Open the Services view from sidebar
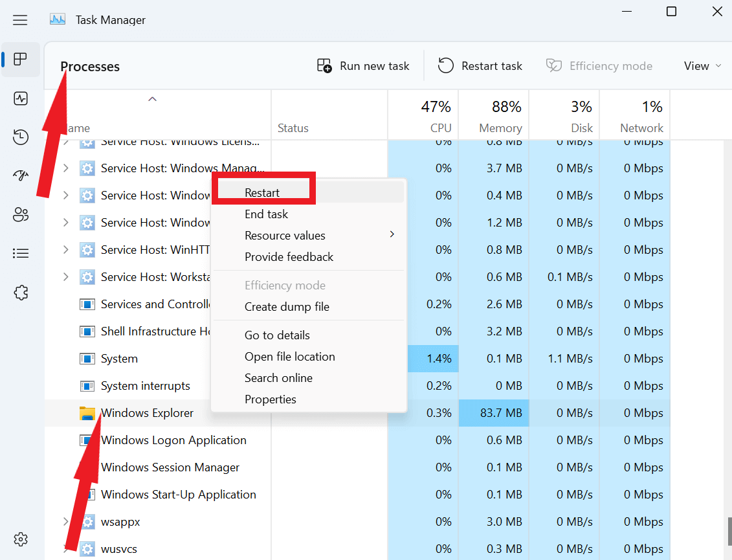 [20, 292]
